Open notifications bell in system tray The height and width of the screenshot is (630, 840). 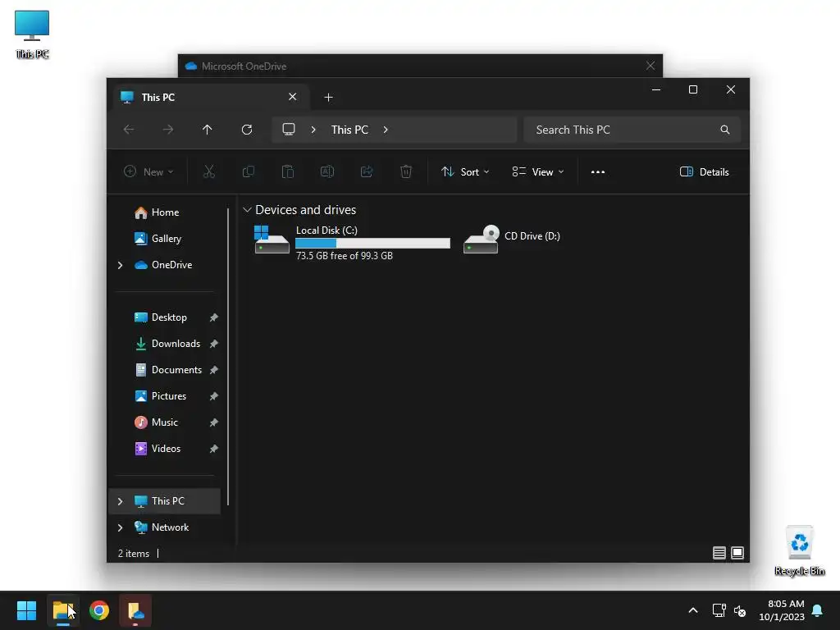click(818, 610)
